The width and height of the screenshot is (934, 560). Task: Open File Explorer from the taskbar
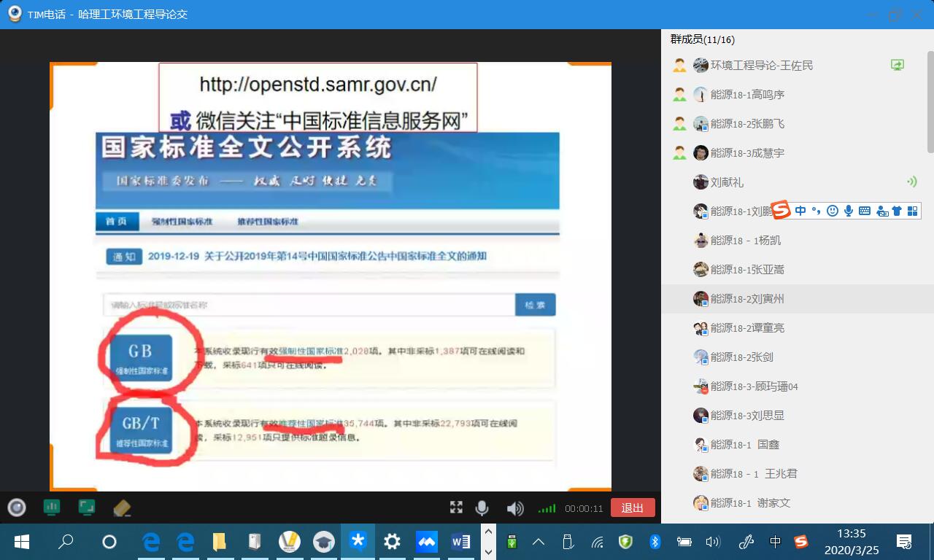[220, 542]
